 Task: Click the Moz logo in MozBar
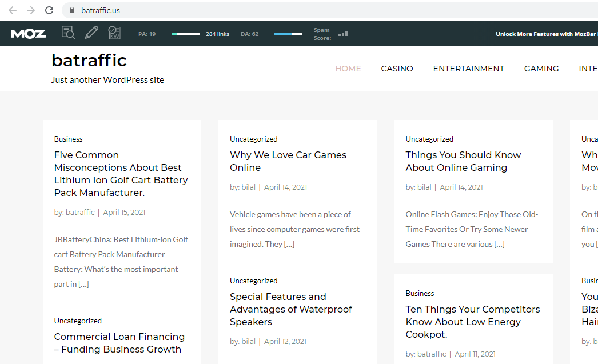point(29,34)
